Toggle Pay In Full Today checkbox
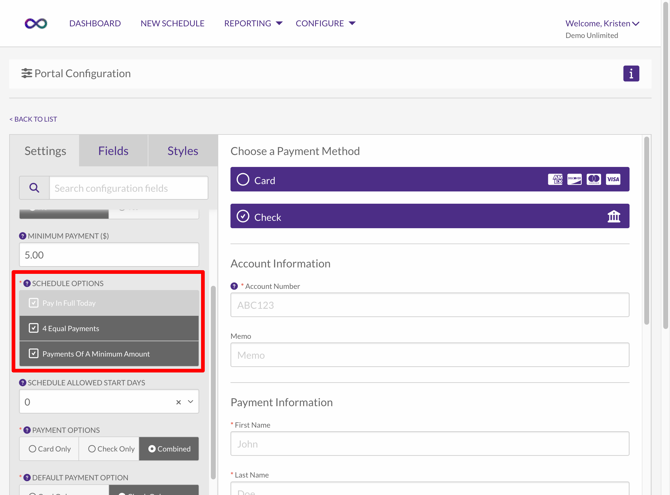This screenshot has width=670, height=495. point(33,303)
